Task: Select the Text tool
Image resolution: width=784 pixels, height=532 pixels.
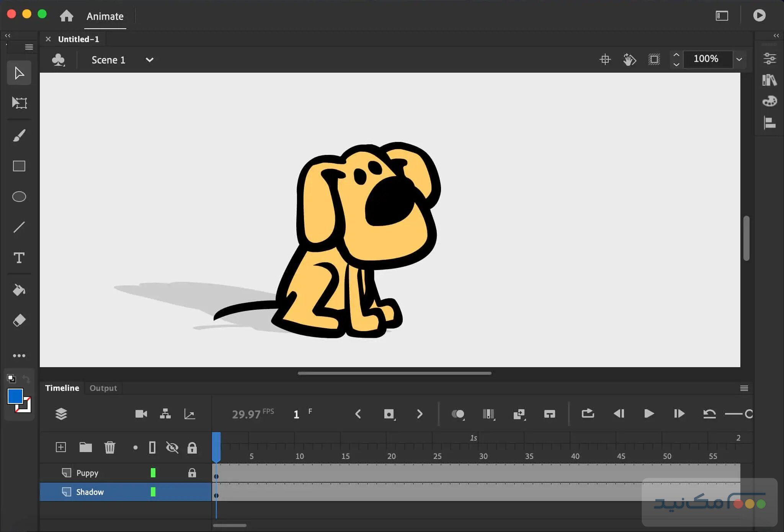Action: point(19,258)
